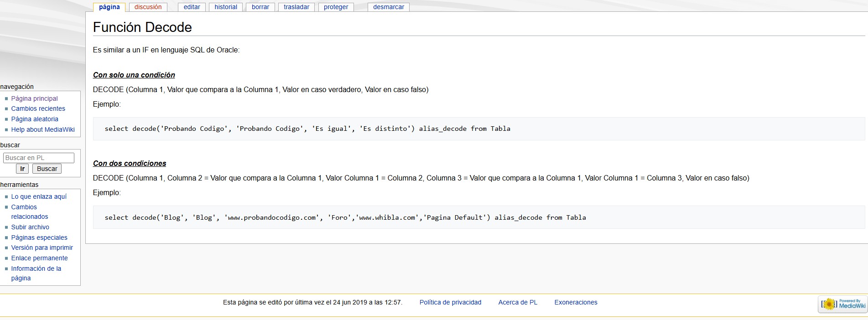Click the DECODE syntax line with 'Valor en caso verdadero'
Screen dimensions: 868x320
click(x=261, y=89)
